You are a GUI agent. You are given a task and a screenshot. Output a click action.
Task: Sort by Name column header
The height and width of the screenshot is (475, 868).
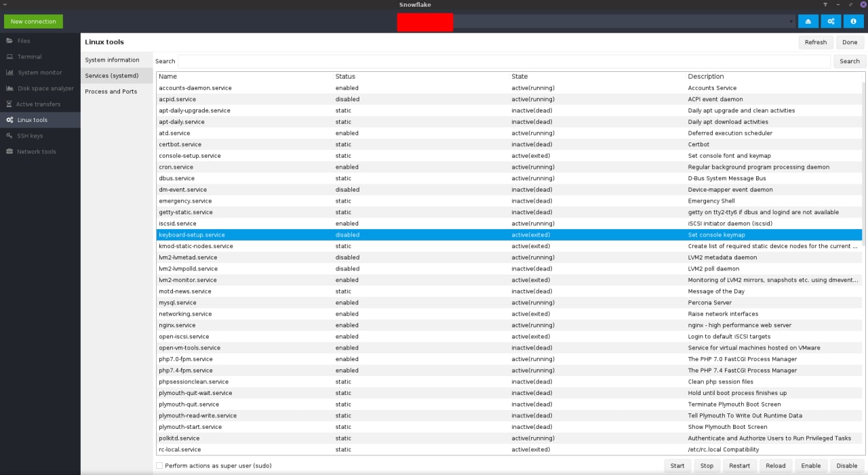[x=245, y=77]
